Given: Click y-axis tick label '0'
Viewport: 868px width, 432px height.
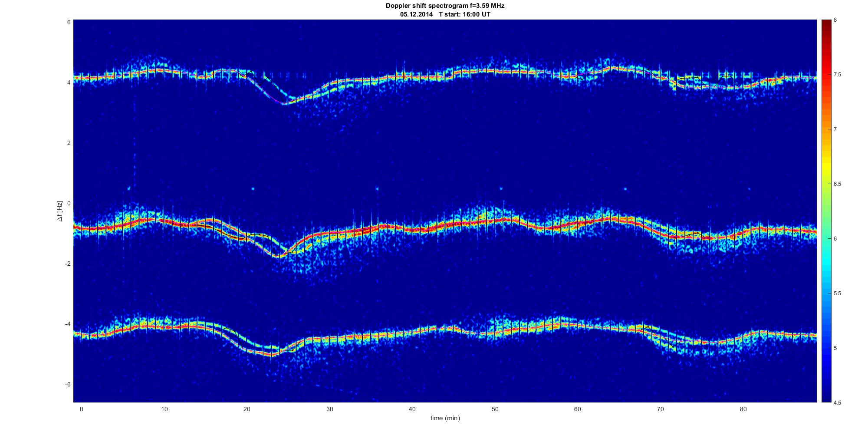Looking at the screenshot, I should (69, 203).
